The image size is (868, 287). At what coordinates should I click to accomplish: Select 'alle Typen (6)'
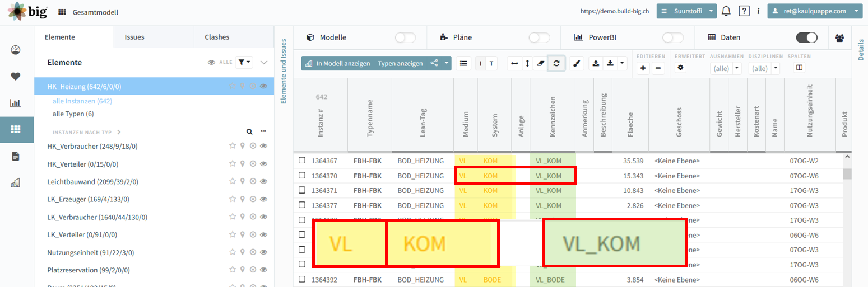73,114
